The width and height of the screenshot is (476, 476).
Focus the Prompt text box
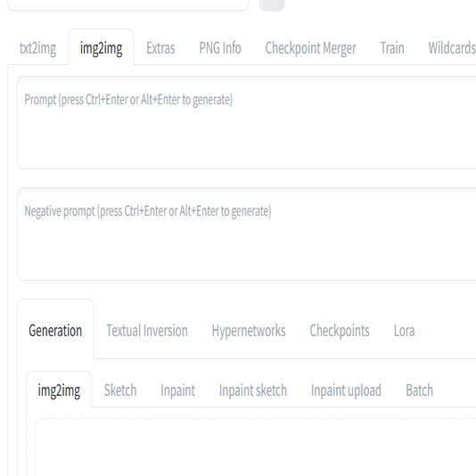coord(247,123)
